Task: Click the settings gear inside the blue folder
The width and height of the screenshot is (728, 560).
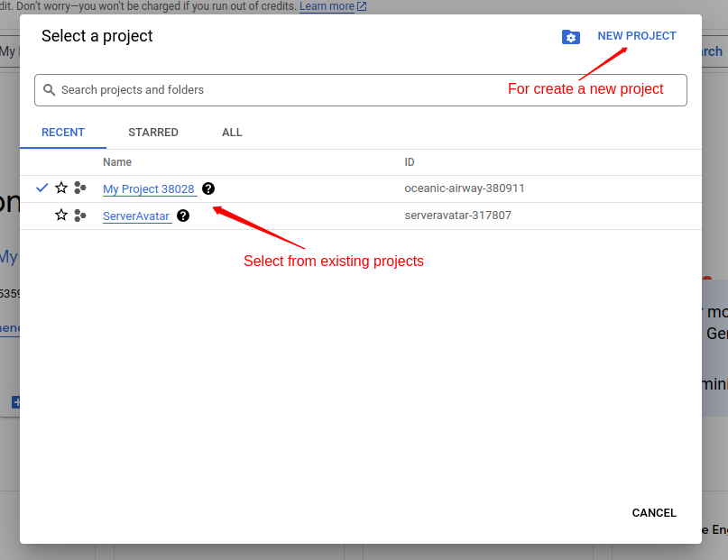Action: (x=571, y=36)
